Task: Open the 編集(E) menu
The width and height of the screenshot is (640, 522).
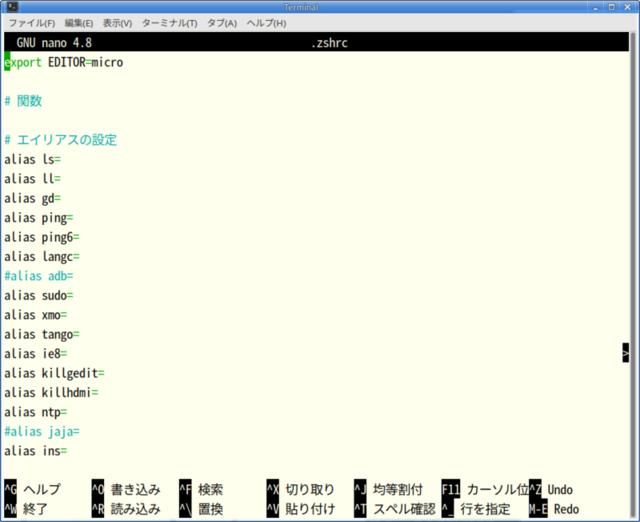Action: pyautogui.click(x=79, y=23)
